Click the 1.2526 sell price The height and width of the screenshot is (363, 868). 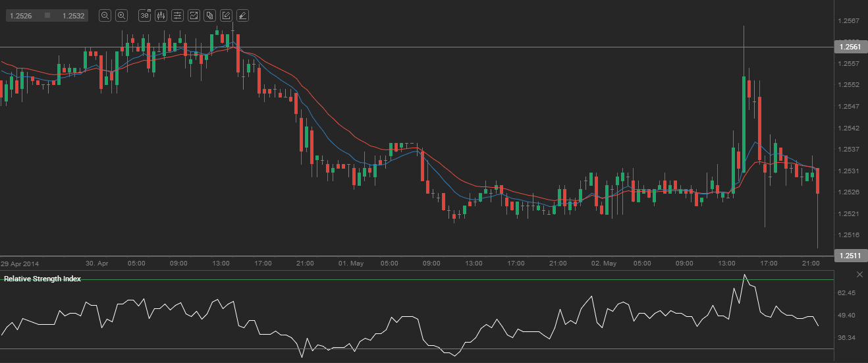tap(21, 15)
